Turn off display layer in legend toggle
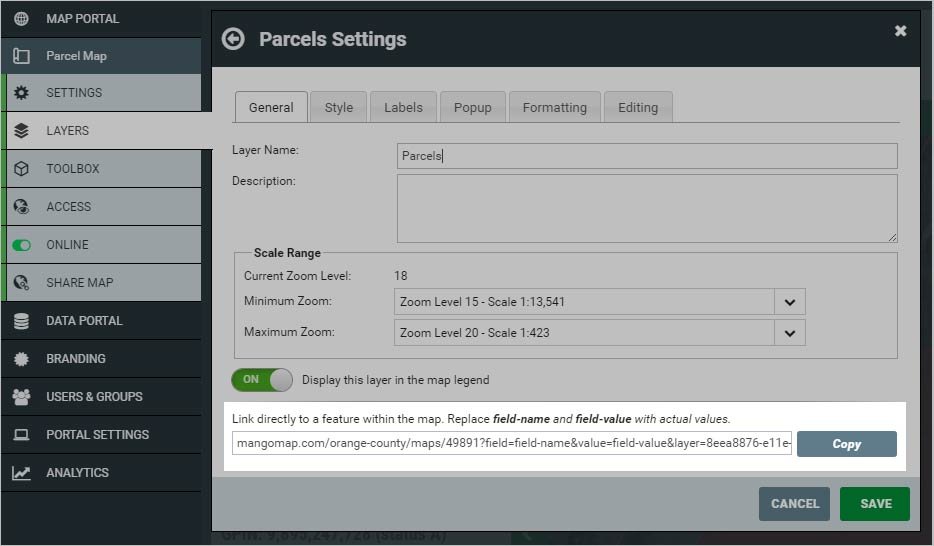The image size is (934, 546). tap(262, 380)
